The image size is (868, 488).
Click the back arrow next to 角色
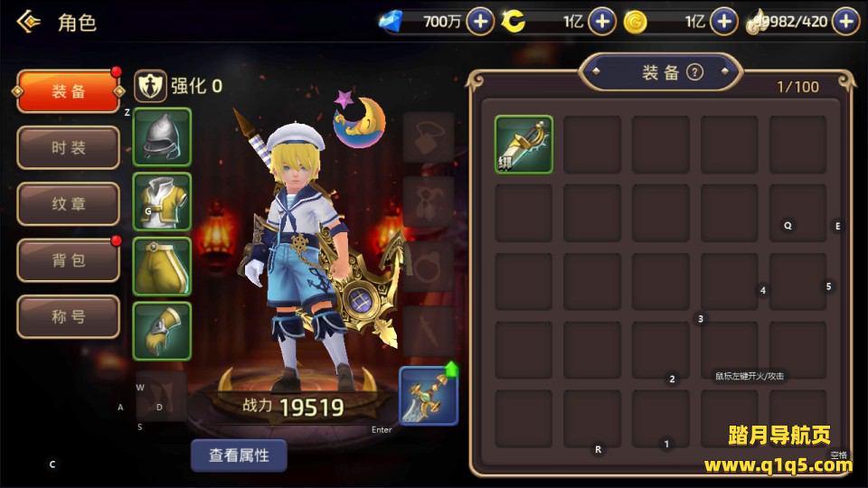[29, 22]
